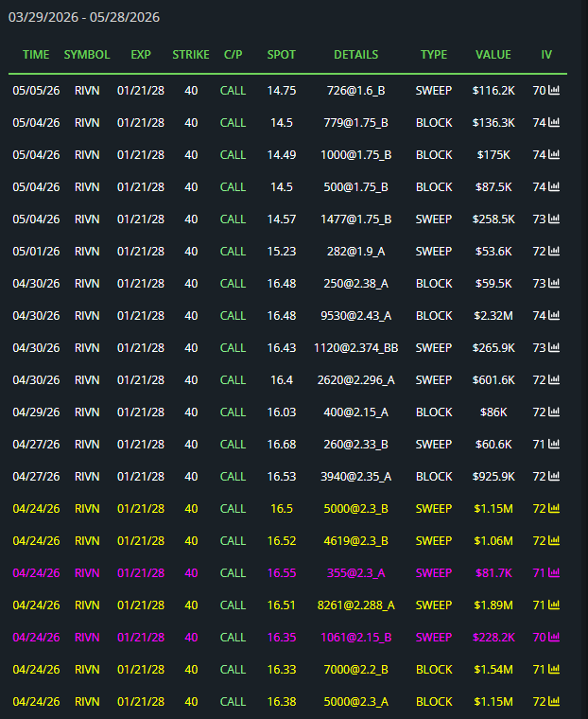
Task: Sort table by TIME column header
Action: pyautogui.click(x=36, y=55)
